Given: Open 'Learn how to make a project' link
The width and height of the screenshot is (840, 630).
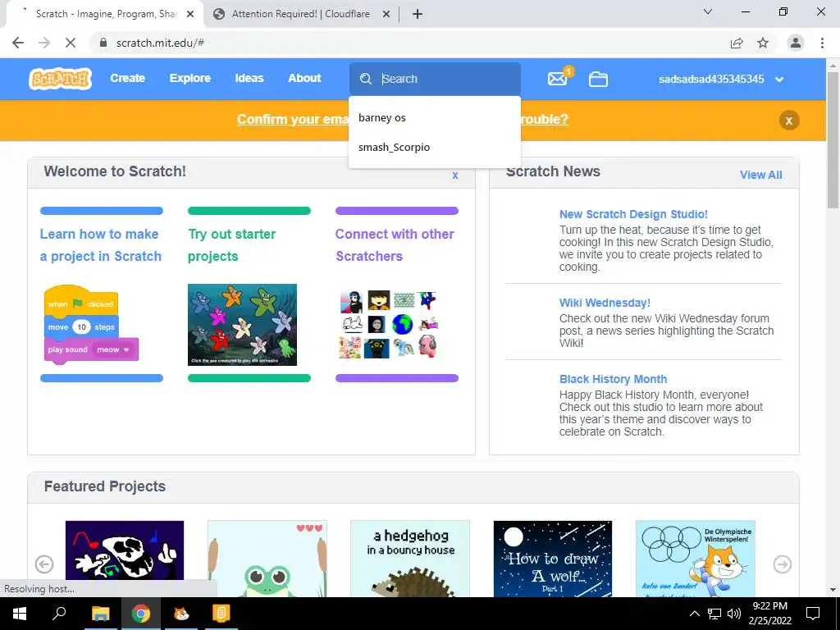Looking at the screenshot, I should pyautogui.click(x=101, y=244).
